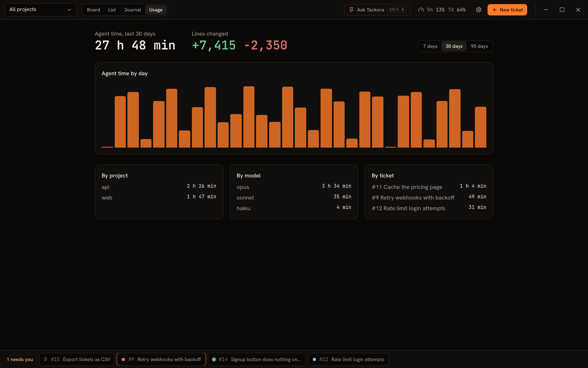The image size is (588, 368).
Task: Click the green status dot on #14
Action: 214,359
